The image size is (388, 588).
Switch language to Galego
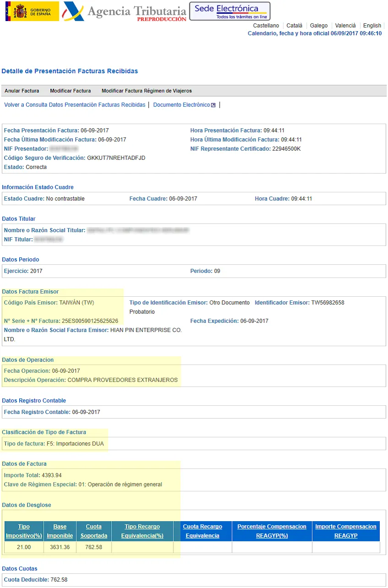tap(318, 26)
